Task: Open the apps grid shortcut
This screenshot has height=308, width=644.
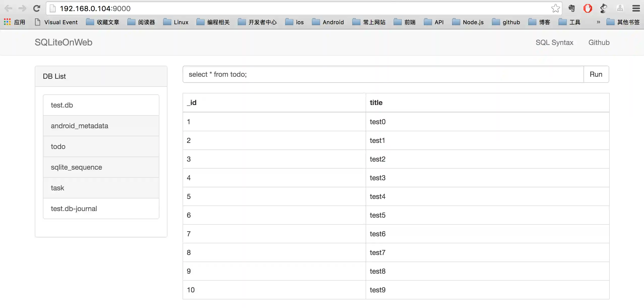Action: [x=7, y=22]
